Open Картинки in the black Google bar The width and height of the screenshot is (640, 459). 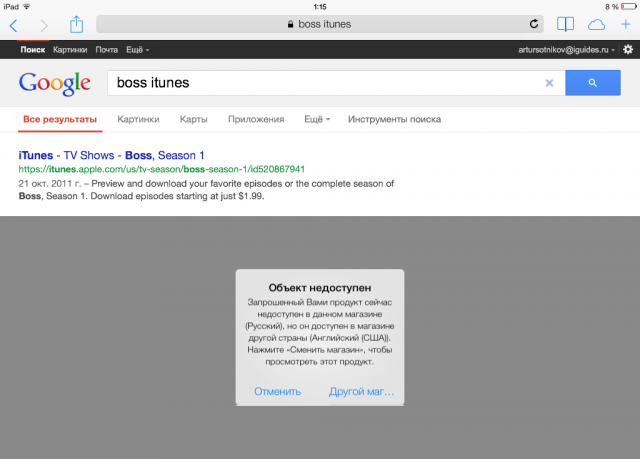[70, 50]
